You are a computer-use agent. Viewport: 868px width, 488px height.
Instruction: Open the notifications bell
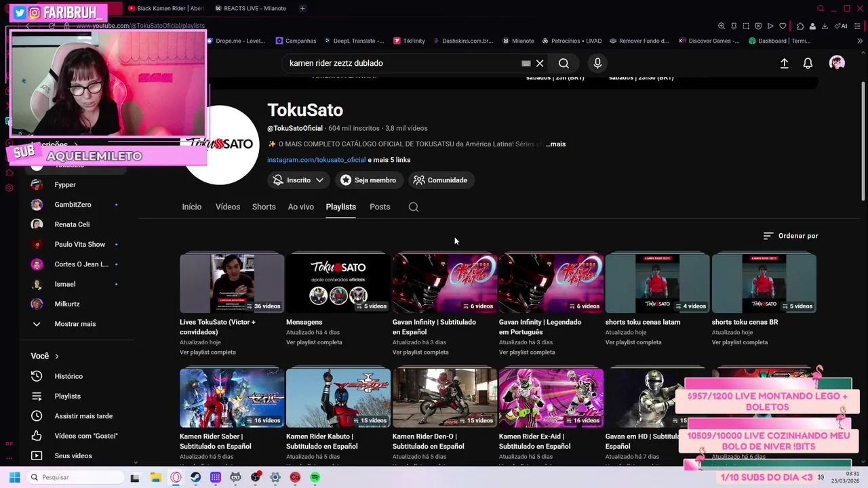pos(808,63)
